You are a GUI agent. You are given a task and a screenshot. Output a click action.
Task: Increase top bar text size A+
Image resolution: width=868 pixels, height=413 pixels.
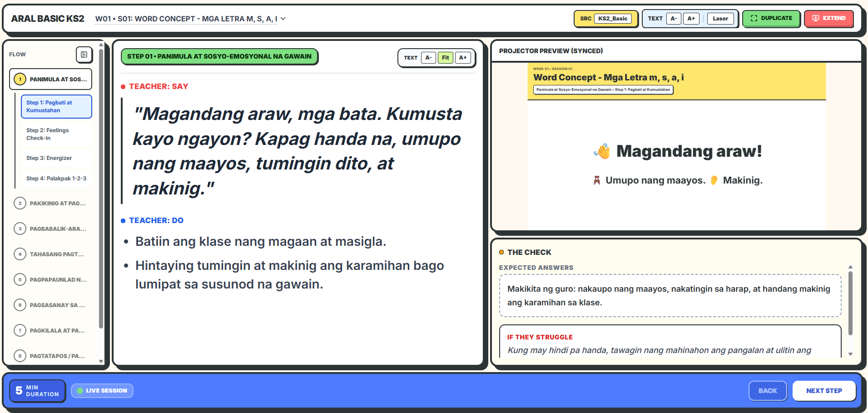click(691, 19)
